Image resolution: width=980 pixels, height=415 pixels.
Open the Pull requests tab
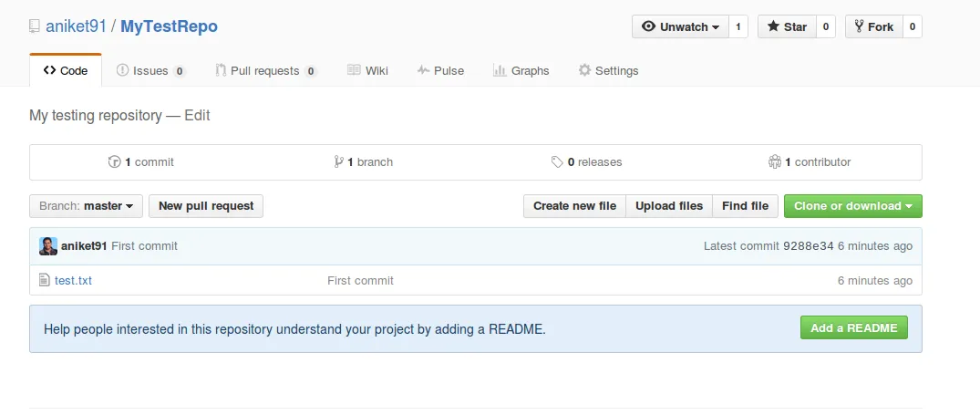[x=265, y=71]
